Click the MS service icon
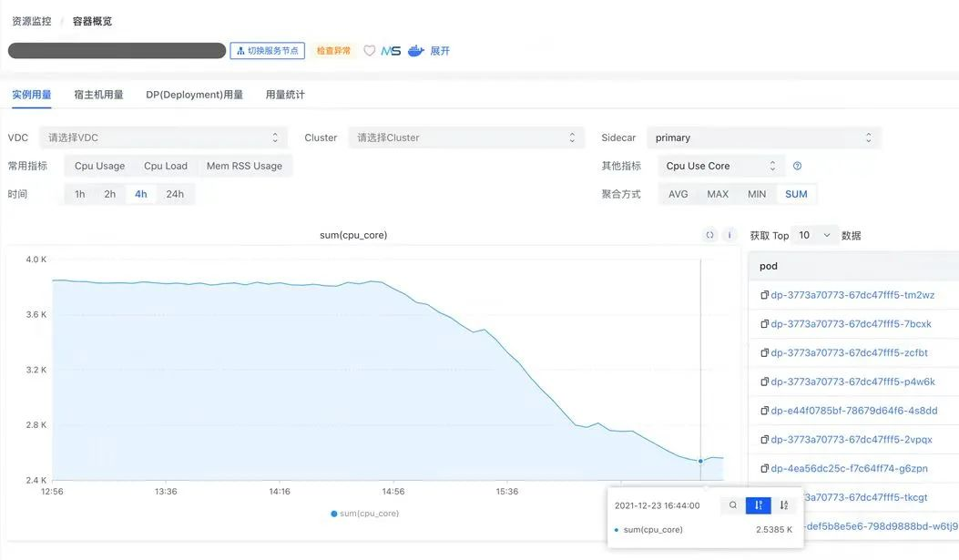 point(391,51)
